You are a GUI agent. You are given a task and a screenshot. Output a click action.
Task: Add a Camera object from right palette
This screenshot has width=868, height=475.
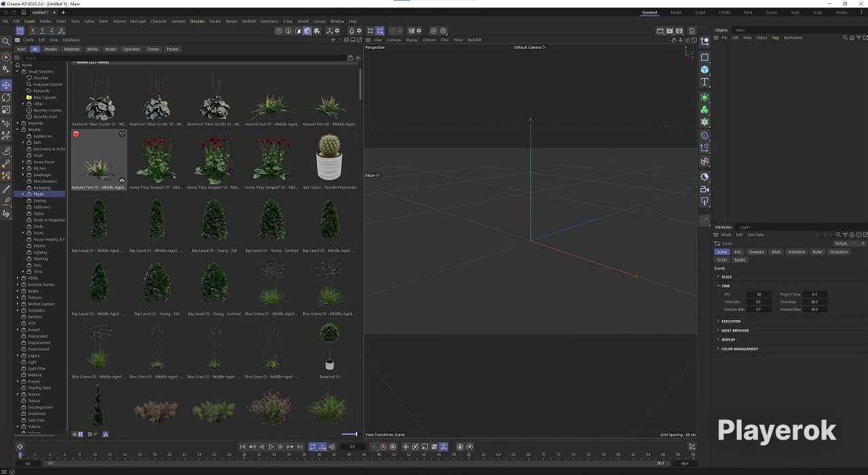pyautogui.click(x=705, y=189)
